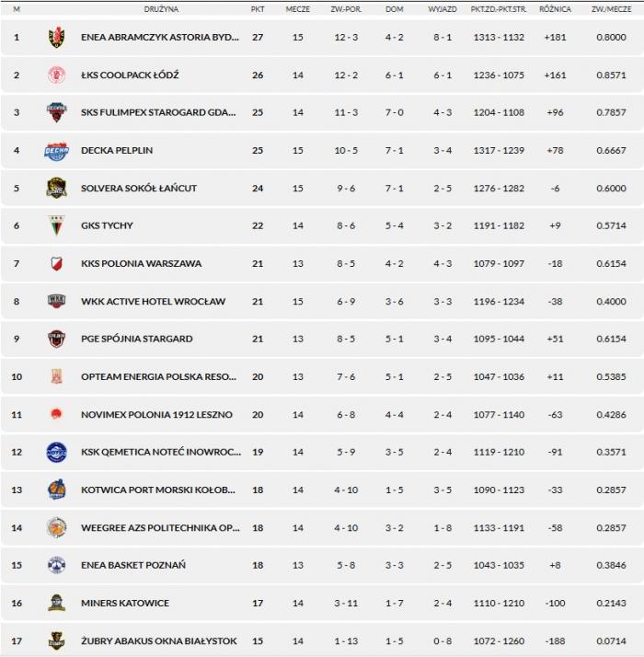The width and height of the screenshot is (644, 657).
Task: Click the Miners Katowice team logo
Action: (x=56, y=604)
